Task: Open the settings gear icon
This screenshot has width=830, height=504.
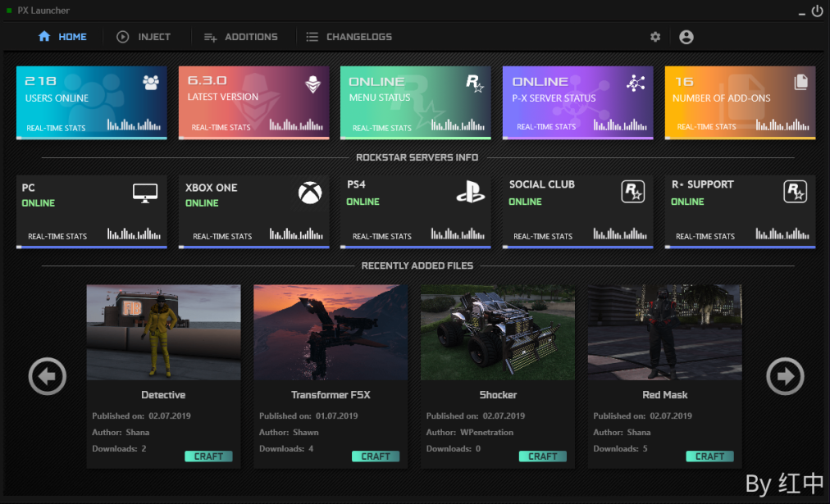Action: pos(655,37)
